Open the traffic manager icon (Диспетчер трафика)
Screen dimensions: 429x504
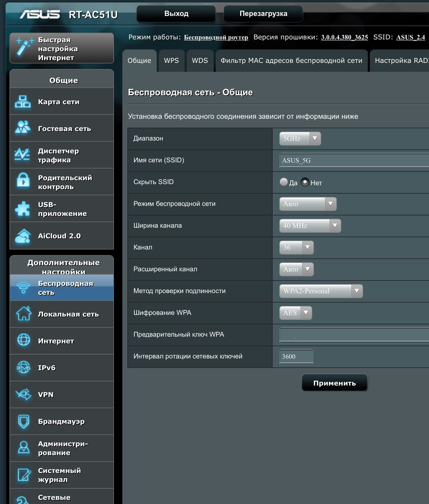(22, 155)
